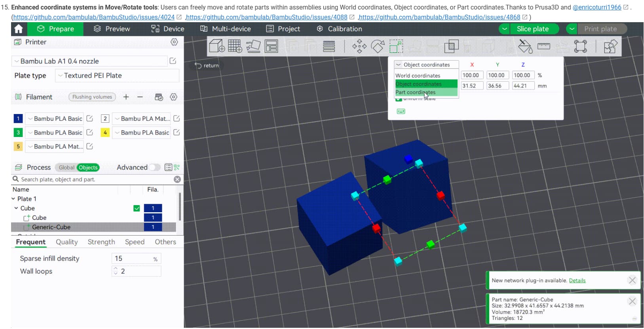Switch to the Device tab
The width and height of the screenshot is (644, 329).
click(168, 29)
